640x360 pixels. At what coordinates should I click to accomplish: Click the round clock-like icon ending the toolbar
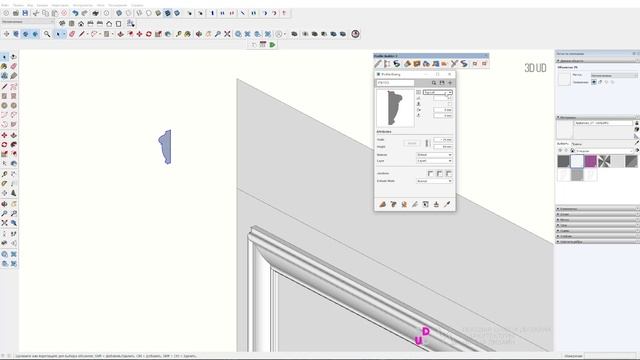[356, 34]
